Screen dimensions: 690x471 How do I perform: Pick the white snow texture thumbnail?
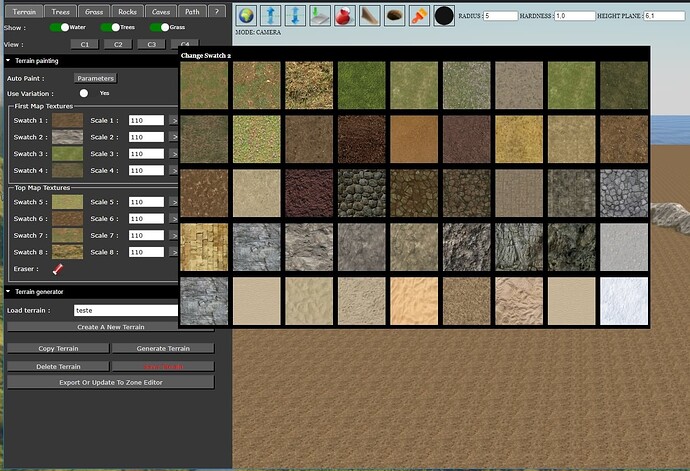point(624,300)
